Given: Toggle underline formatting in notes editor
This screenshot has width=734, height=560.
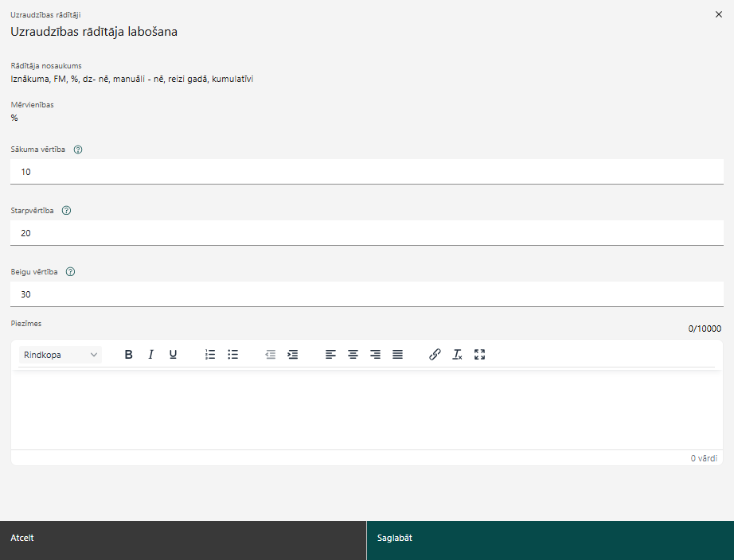Looking at the screenshot, I should tap(173, 355).
